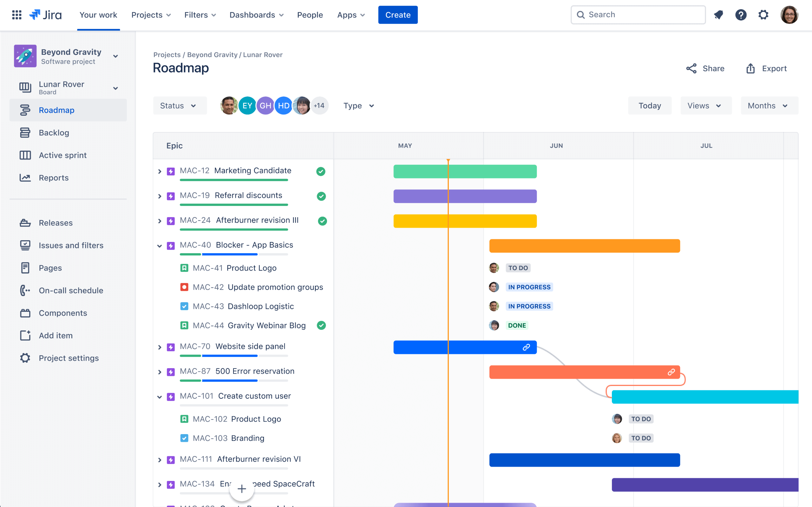812x507 pixels.
Task: Open the notifications bell
Action: pos(718,15)
